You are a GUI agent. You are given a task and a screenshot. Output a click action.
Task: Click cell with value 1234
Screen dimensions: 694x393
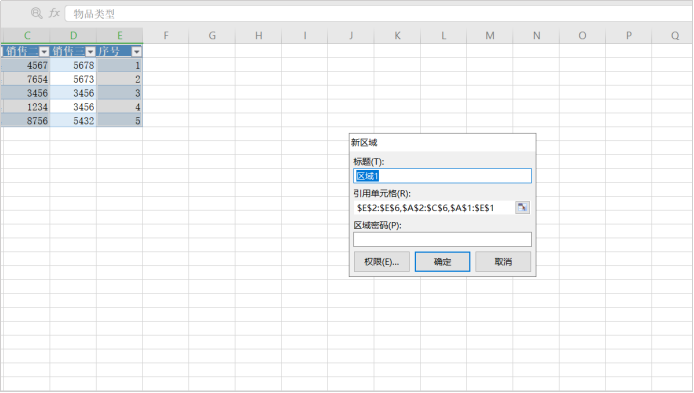click(26, 107)
